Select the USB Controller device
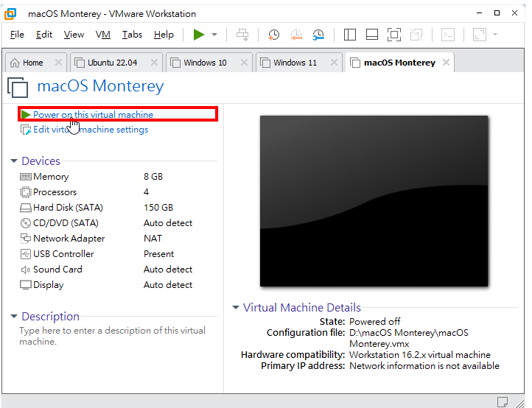This screenshot has height=408, width=532. pos(118,254)
